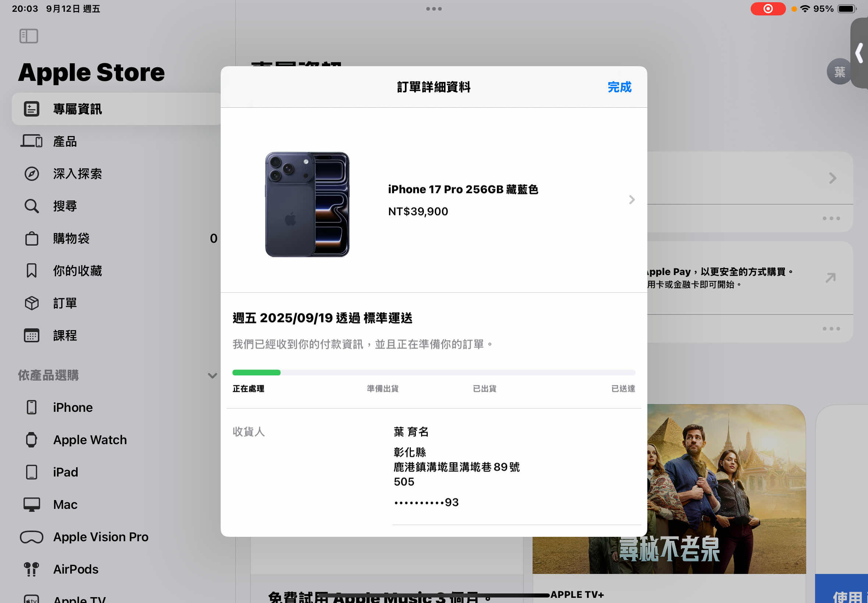
Task: Open 深入探索 compass icon
Action: 31,174
